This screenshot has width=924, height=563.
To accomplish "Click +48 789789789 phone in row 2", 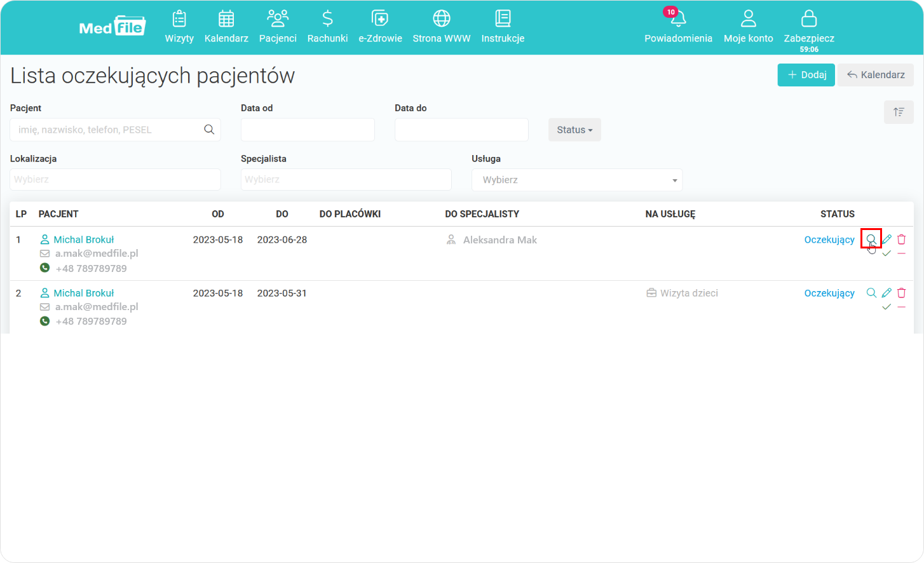I will (92, 321).
